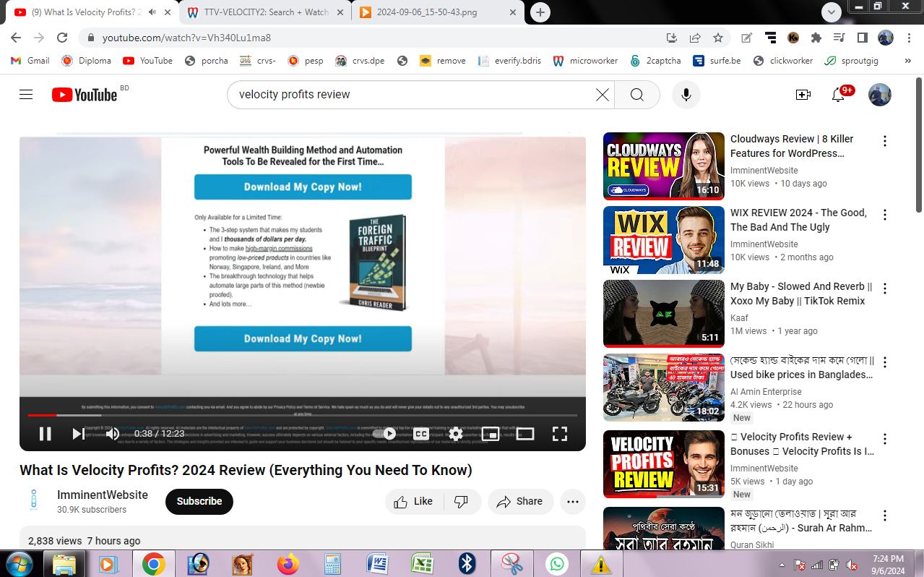Open Excel from the taskbar
Viewport: 924px width, 577px height.
(422, 563)
